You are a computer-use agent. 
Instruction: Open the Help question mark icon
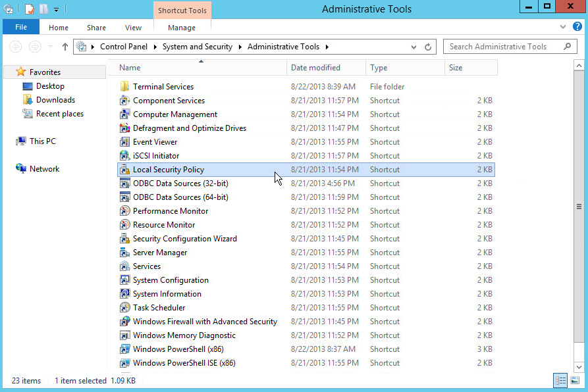click(578, 27)
